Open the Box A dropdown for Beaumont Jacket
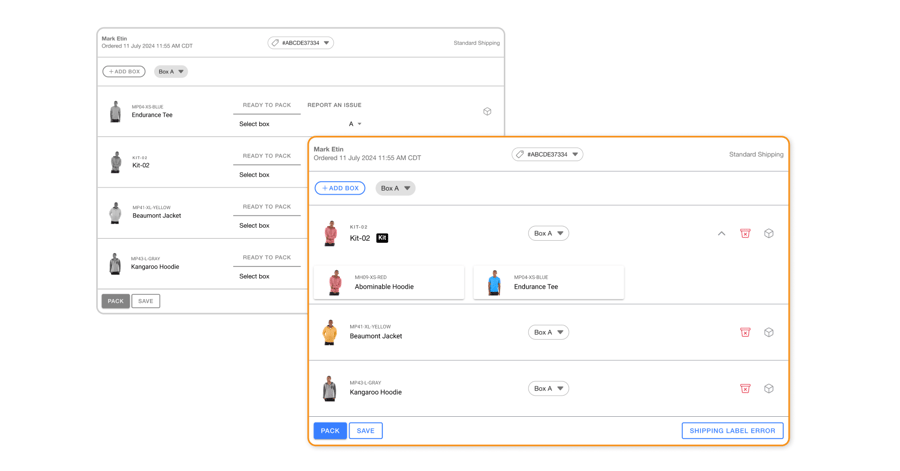 tap(548, 332)
